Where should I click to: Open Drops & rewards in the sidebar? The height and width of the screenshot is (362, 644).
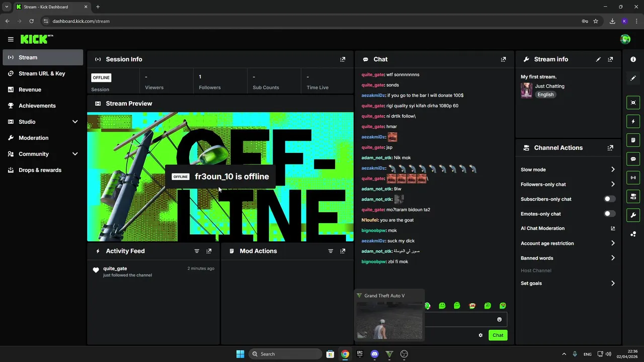pos(43,170)
